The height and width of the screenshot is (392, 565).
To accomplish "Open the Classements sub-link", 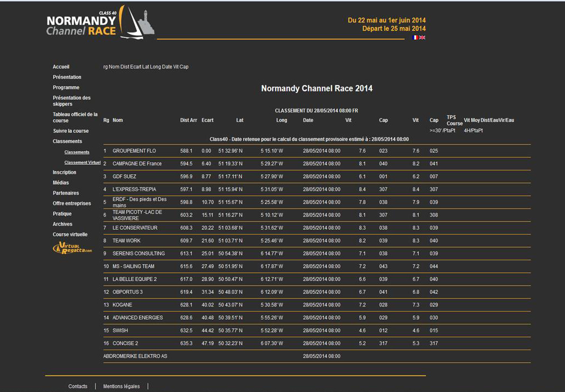I will [77, 152].
